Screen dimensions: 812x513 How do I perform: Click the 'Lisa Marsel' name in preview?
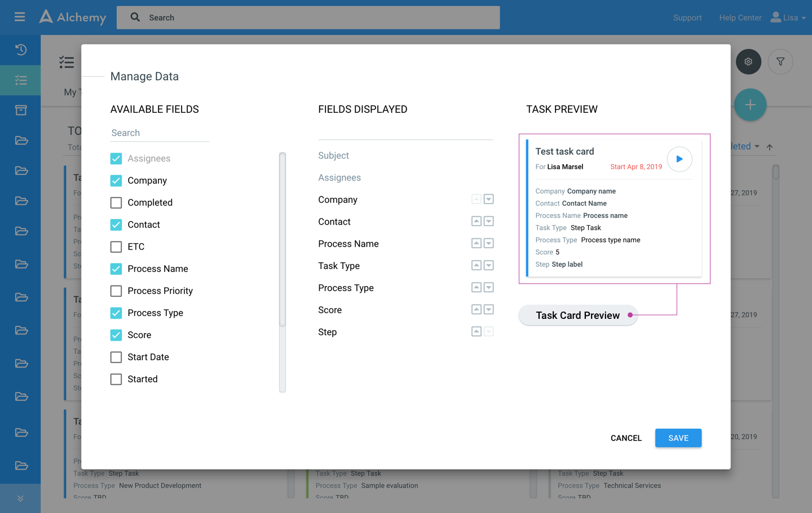pyautogui.click(x=565, y=166)
